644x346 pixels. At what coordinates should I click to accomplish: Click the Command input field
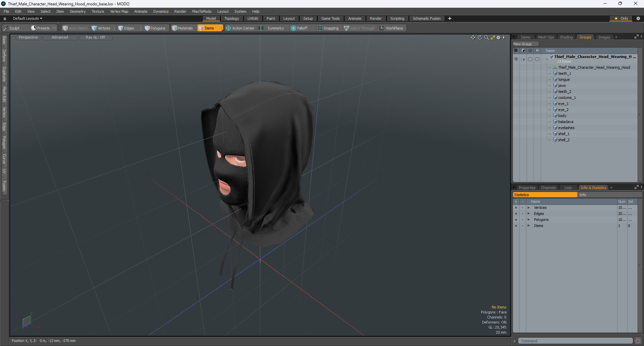point(575,341)
